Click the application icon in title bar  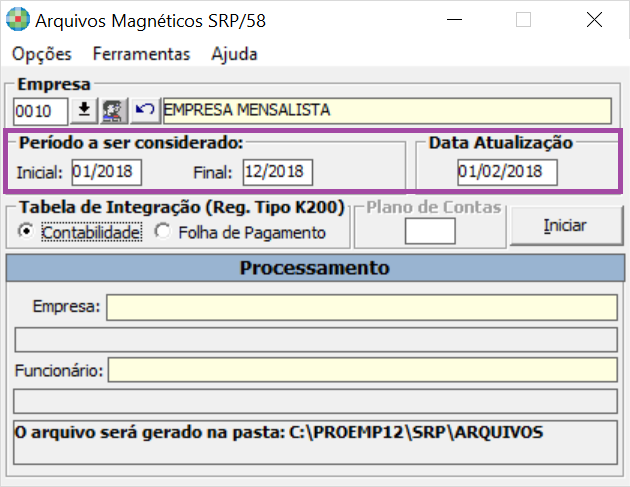tap(18, 19)
